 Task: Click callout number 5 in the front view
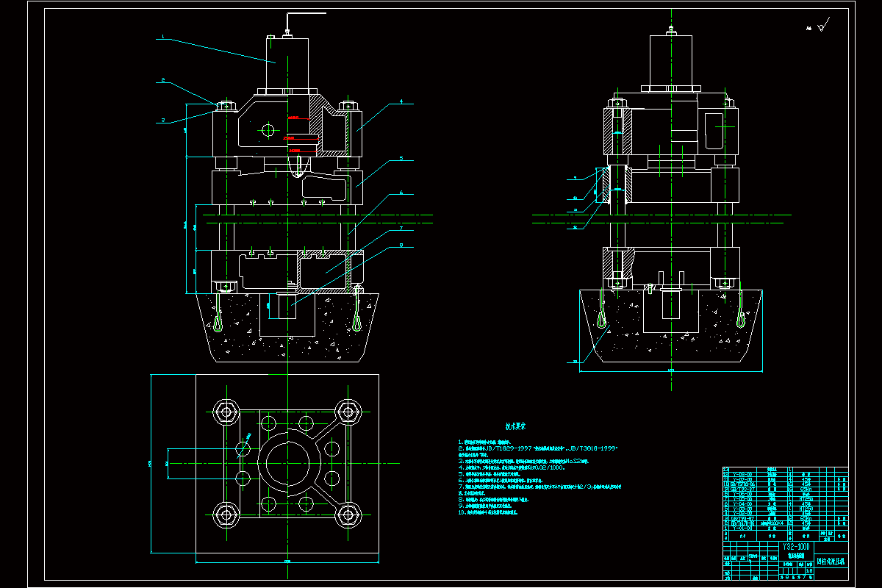coord(401,158)
